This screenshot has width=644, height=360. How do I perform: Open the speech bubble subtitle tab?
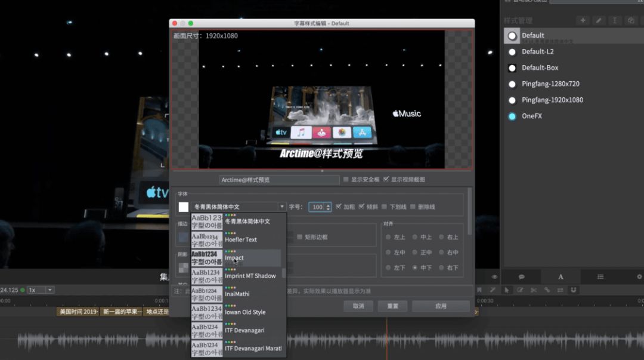click(521, 277)
